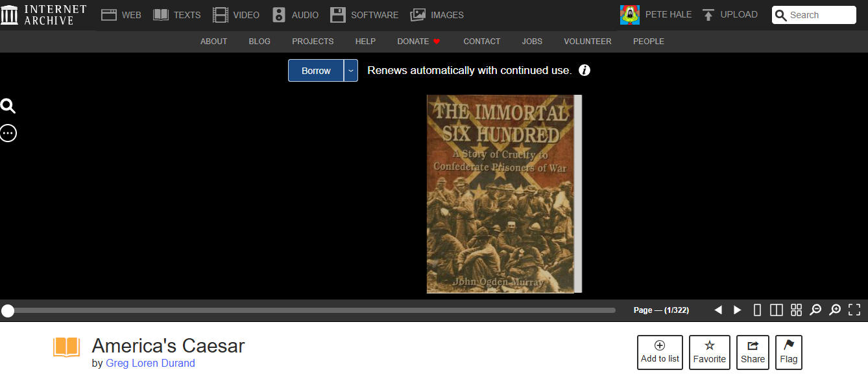868x383 pixels.
Task: Go to the HELP page
Action: click(x=365, y=42)
